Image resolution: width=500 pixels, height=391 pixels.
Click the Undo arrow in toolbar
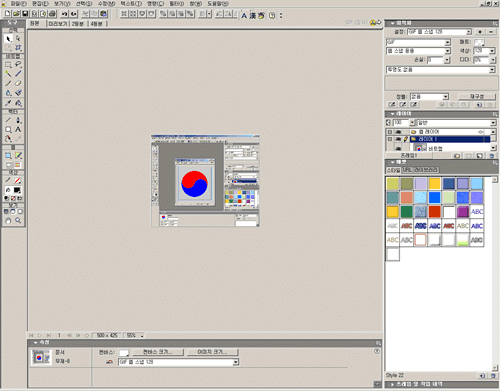pyautogui.click(x=64, y=14)
